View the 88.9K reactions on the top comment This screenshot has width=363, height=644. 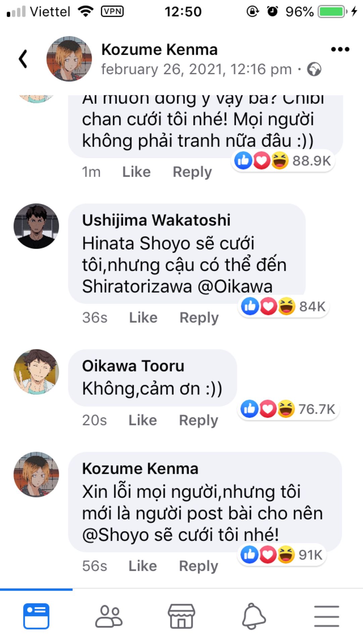point(283,161)
